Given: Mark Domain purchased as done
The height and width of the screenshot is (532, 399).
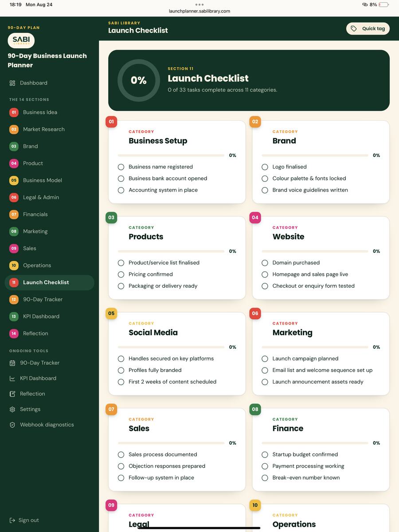Looking at the screenshot, I should [x=265, y=263].
